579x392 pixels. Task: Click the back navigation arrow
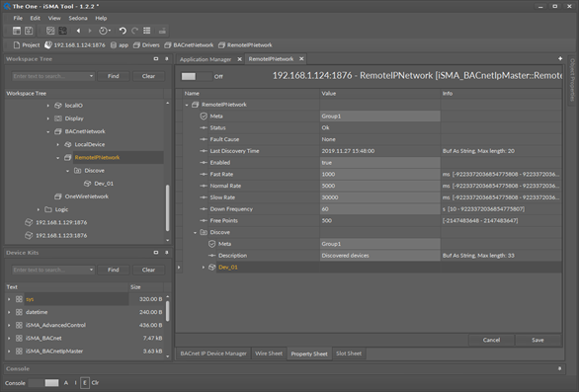(x=79, y=31)
